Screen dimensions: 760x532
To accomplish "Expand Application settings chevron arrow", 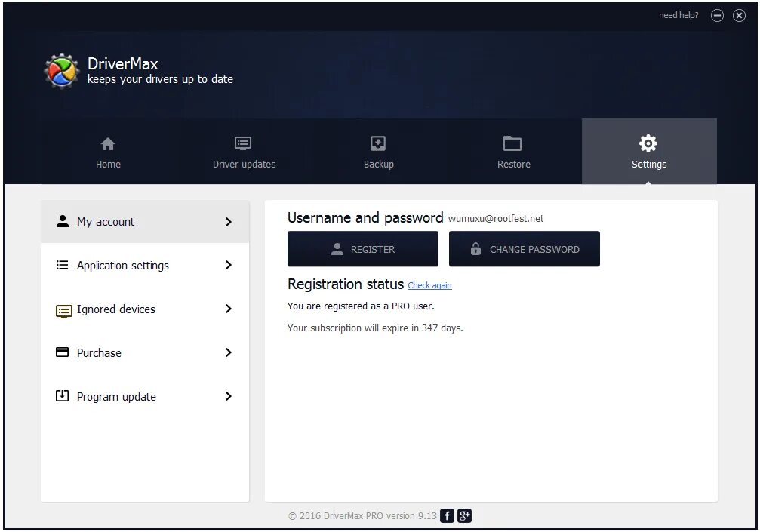I will 229,265.
